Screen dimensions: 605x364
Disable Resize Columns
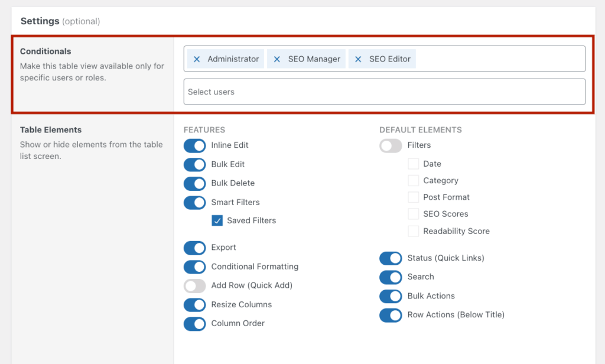[x=194, y=304]
